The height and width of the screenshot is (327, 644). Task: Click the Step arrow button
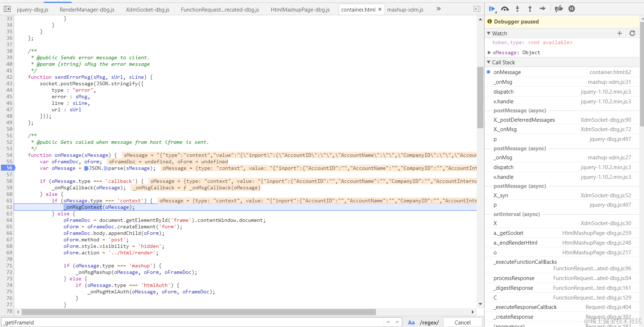[543, 9]
